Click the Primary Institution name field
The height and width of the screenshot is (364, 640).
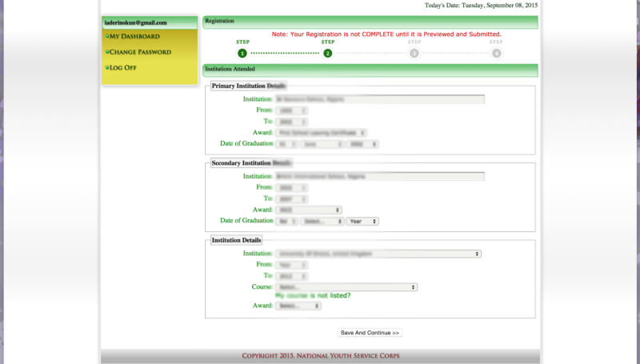(x=380, y=99)
